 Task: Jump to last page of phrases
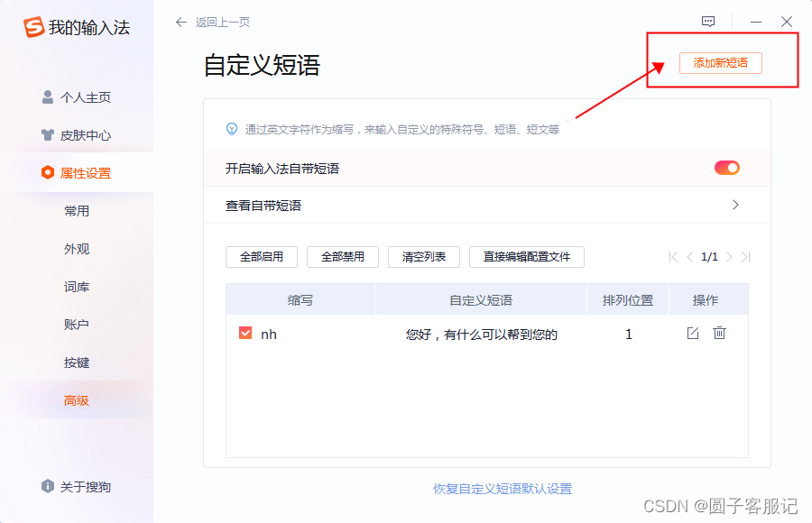coord(746,257)
